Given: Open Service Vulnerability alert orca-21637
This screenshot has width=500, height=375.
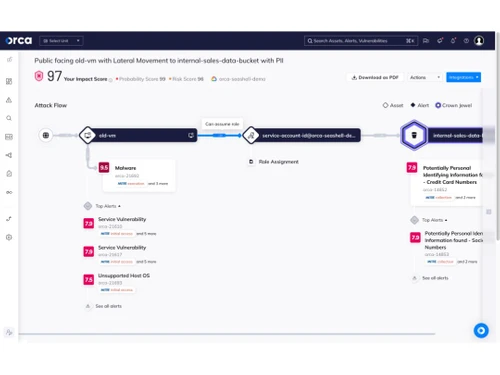Looking at the screenshot, I should 122,255.
